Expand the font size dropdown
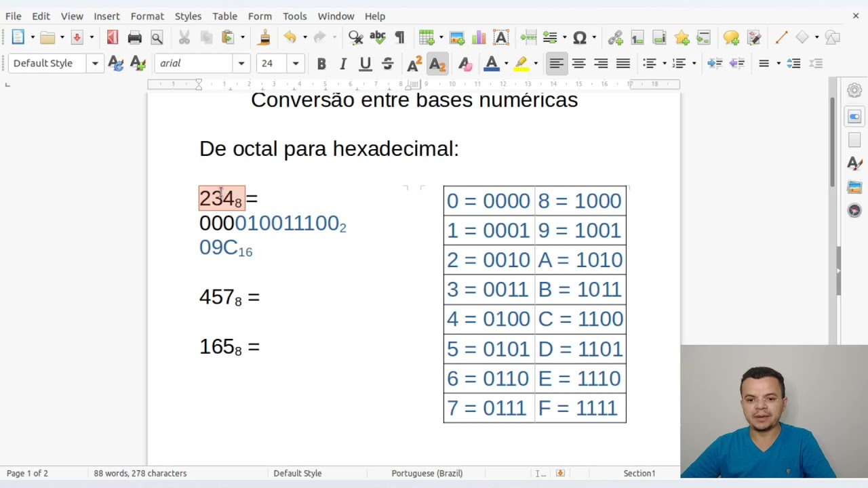Viewport: 868px width, 488px height. click(296, 63)
